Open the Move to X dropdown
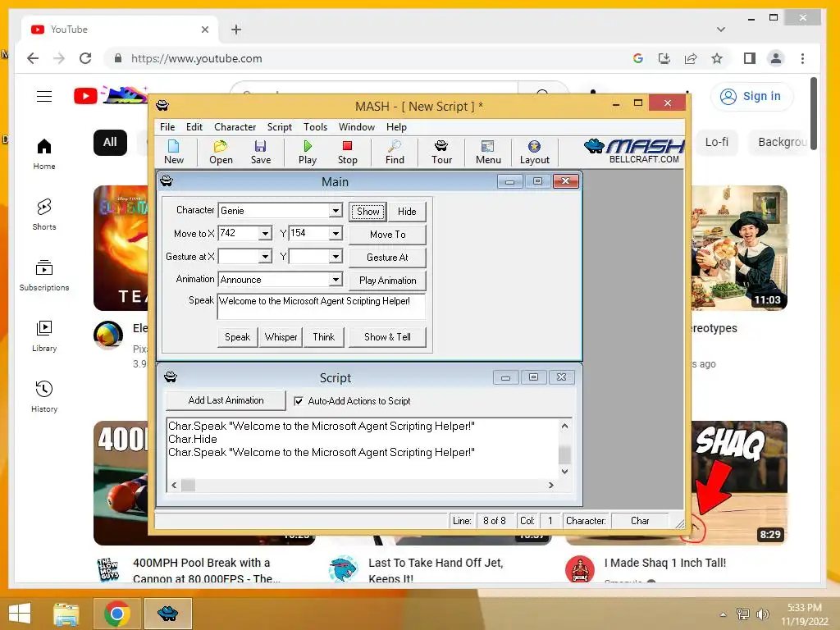Image resolution: width=840 pixels, height=630 pixels. click(x=265, y=233)
